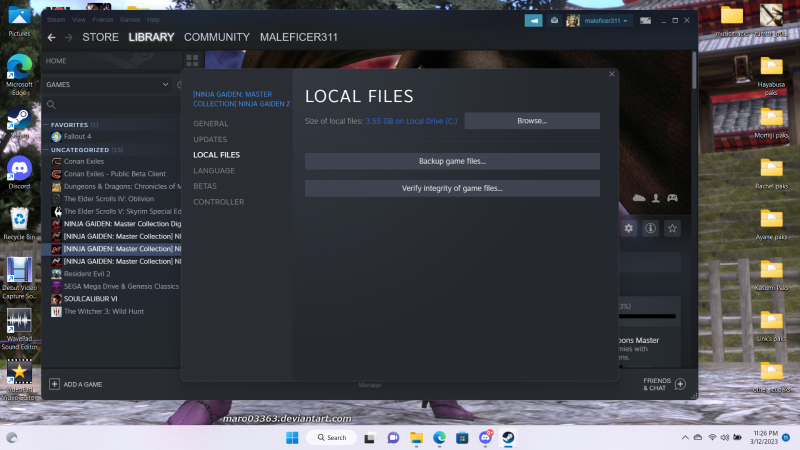Click the cloud save status icon
The width and height of the screenshot is (800, 450).
(639, 198)
